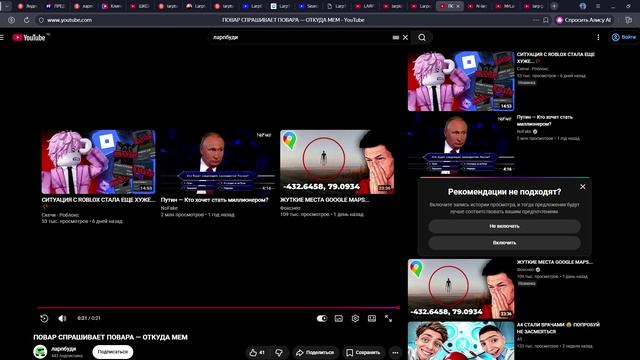Bookmark the page with bookmark icon
This screenshot has width=640, height=360.
(546, 20)
